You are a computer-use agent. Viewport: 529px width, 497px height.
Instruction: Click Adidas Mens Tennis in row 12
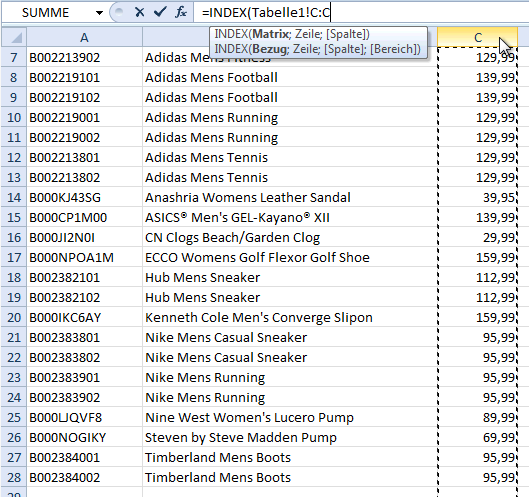click(x=290, y=157)
